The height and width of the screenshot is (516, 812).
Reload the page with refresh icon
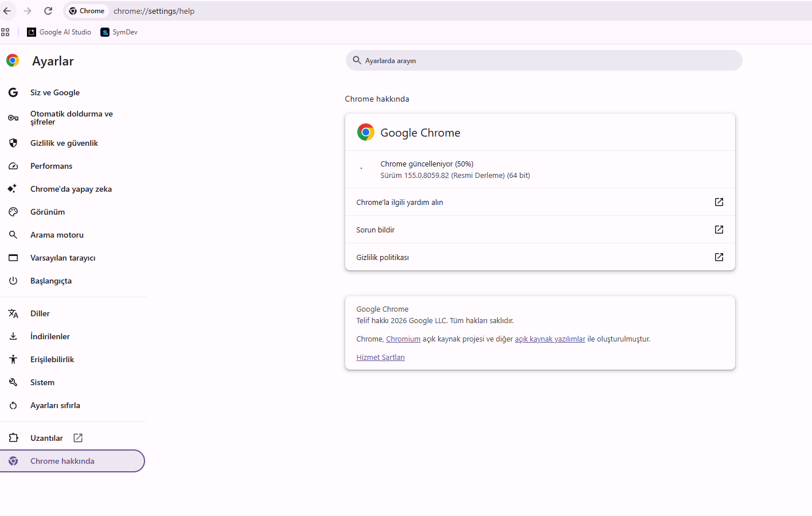pyautogui.click(x=48, y=11)
